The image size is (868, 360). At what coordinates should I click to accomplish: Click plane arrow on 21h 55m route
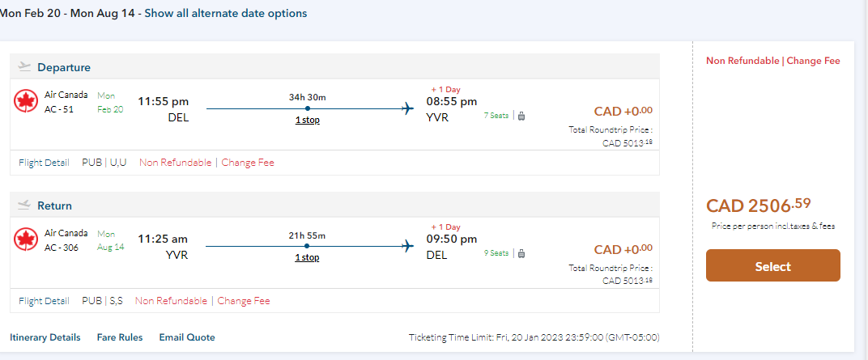coord(409,247)
